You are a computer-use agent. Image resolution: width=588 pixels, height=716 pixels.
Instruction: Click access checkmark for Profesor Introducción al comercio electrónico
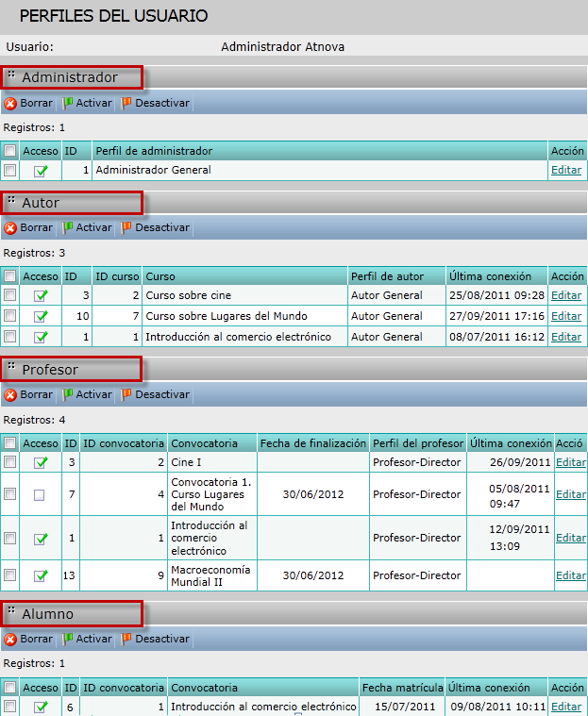[x=41, y=539]
